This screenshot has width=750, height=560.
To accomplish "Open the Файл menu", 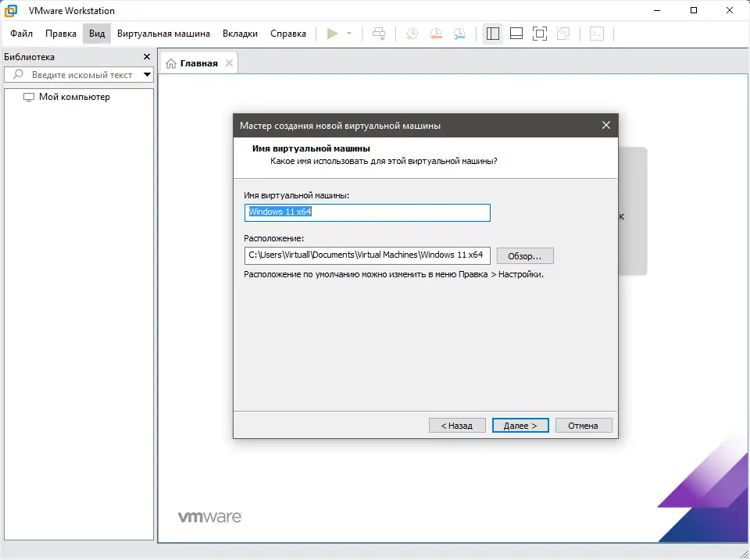I will tap(22, 34).
